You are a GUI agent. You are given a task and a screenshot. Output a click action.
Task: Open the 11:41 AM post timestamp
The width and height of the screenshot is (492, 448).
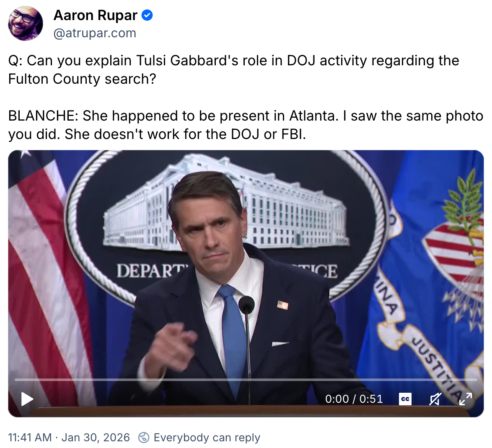pos(30,438)
